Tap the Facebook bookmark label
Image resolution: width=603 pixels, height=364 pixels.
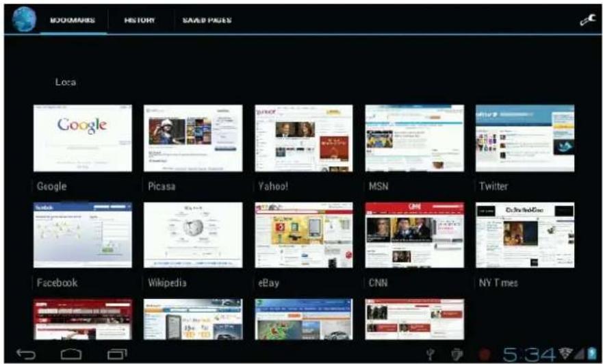pos(57,283)
